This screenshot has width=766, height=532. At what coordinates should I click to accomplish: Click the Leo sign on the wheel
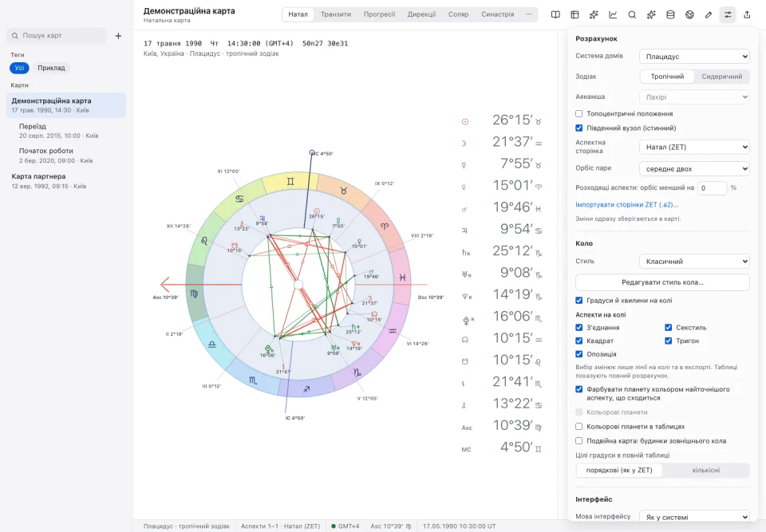[x=204, y=241]
